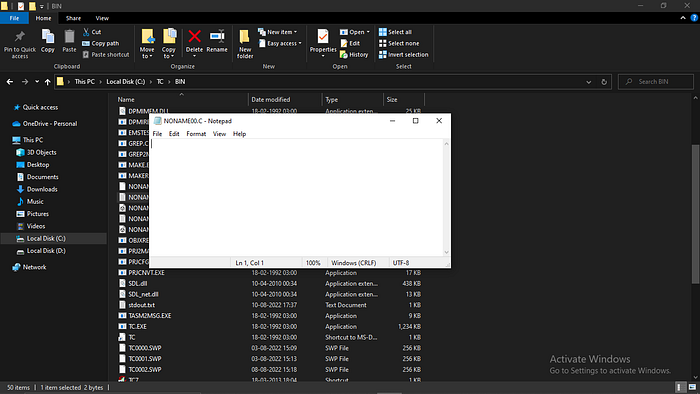Click Invert selection in Select group

[404, 54]
